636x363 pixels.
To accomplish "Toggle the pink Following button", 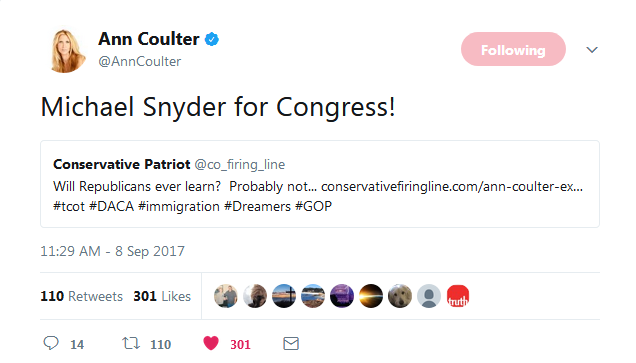I will pyautogui.click(x=513, y=49).
